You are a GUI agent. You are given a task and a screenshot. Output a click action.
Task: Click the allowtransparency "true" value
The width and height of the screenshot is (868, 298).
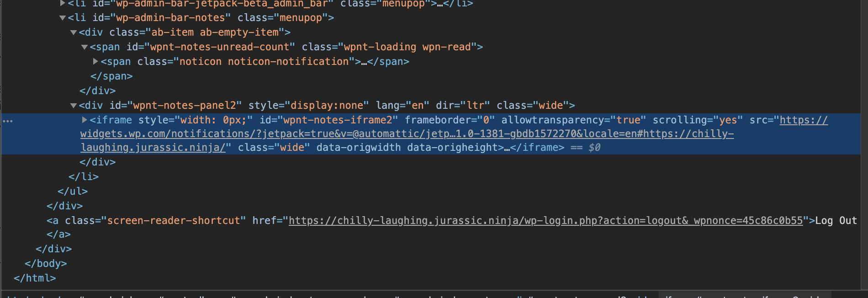tap(628, 120)
